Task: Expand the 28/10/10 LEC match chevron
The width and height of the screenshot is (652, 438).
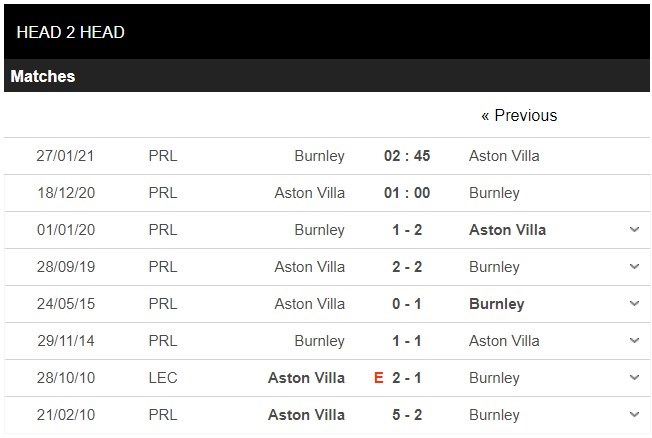Action: coord(634,378)
